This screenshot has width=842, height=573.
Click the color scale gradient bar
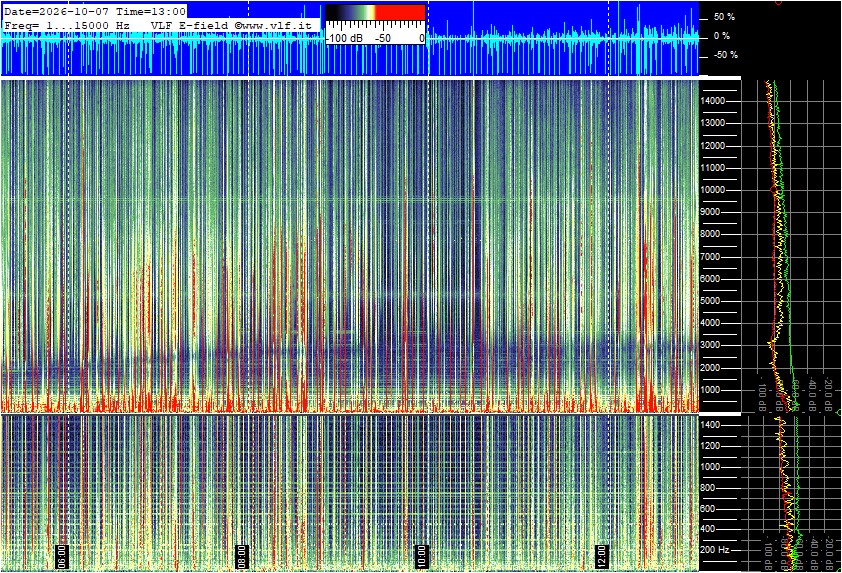[x=375, y=13]
